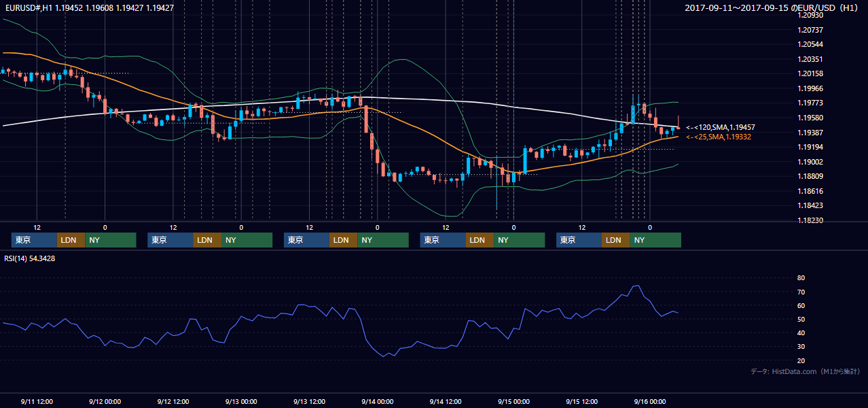Click the 9/15 12:00 time label
The width and height of the screenshot is (868, 408).
tap(583, 401)
